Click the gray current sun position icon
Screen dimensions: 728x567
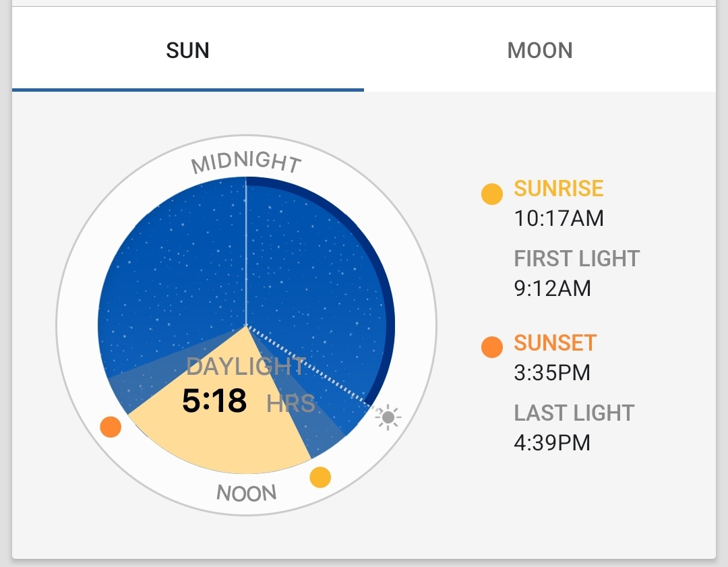pyautogui.click(x=388, y=417)
